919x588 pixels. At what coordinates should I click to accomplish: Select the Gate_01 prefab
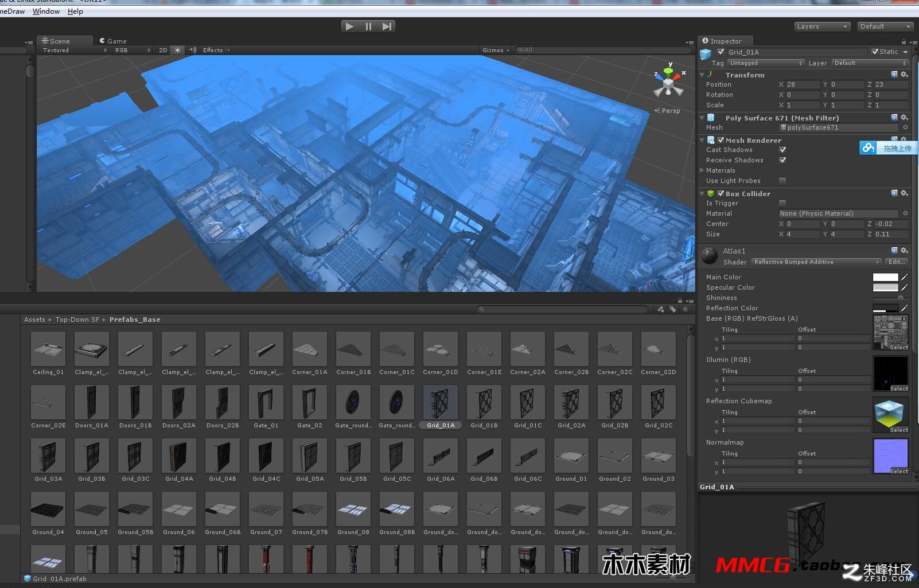coord(266,402)
